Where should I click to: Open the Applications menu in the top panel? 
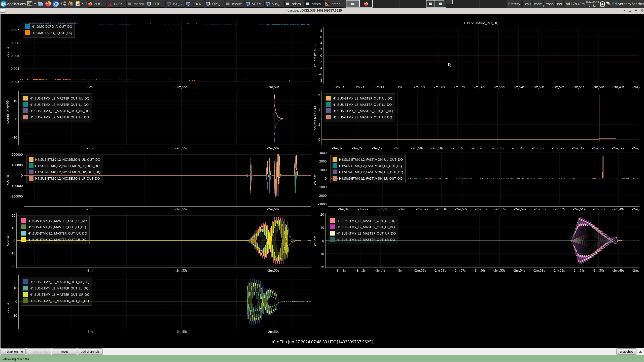[13, 4]
